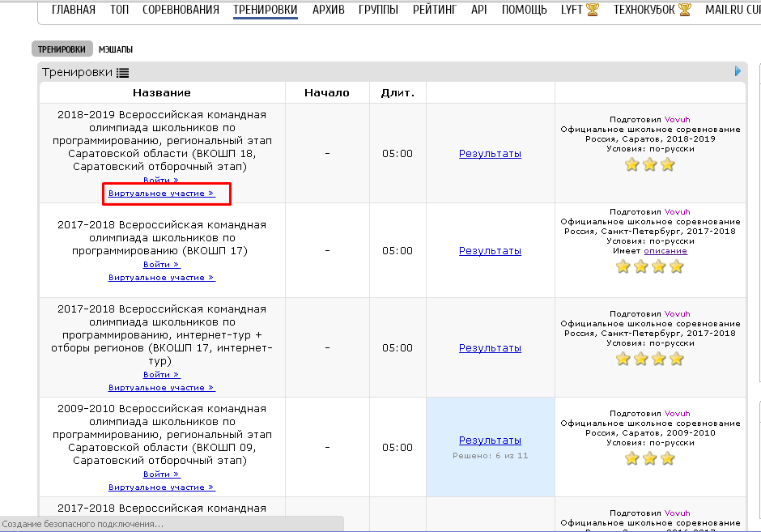761x532 pixels.
Task: Open the АРХИВ menu item
Action: 328,9
